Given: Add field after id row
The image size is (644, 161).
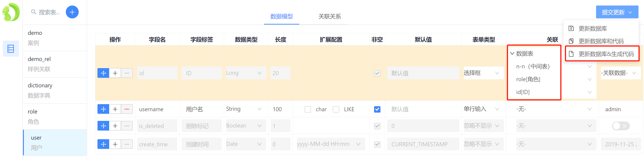Looking at the screenshot, I should coord(115,73).
